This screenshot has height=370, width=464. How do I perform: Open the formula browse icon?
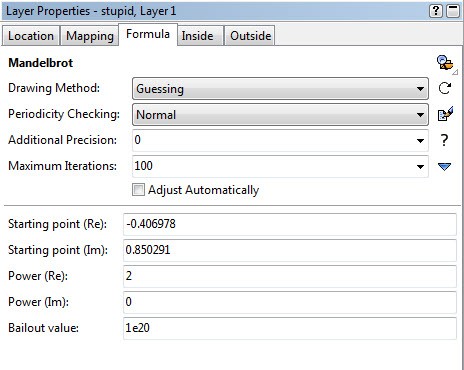445,63
